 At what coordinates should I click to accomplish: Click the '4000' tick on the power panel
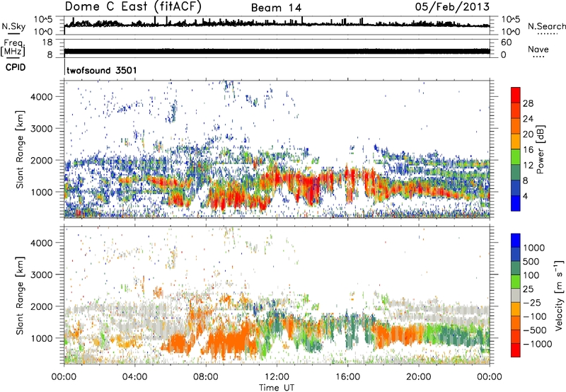click(x=42, y=97)
